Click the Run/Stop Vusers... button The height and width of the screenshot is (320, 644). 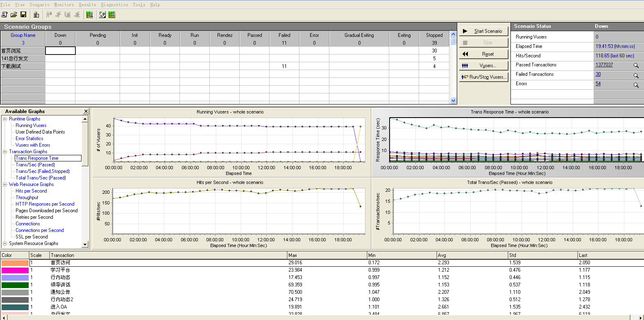click(483, 77)
